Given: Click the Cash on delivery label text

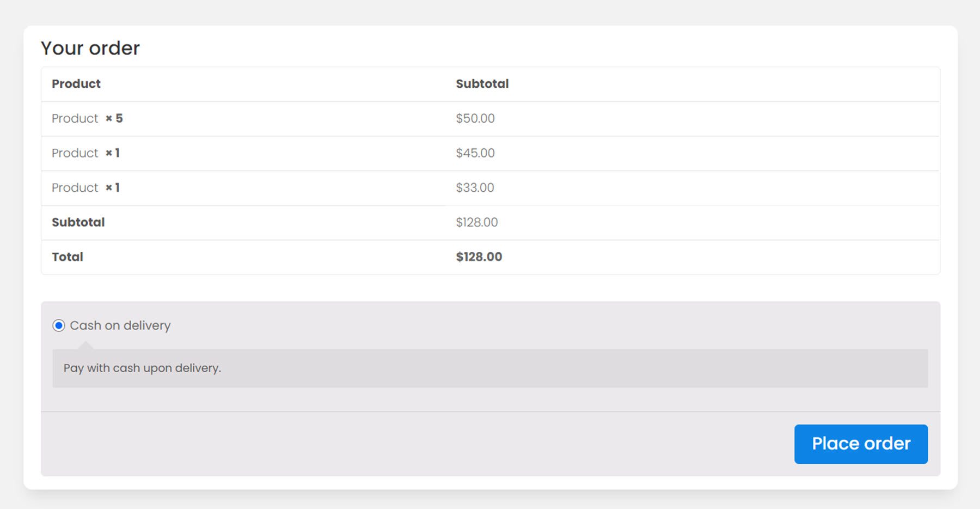Looking at the screenshot, I should tap(120, 325).
